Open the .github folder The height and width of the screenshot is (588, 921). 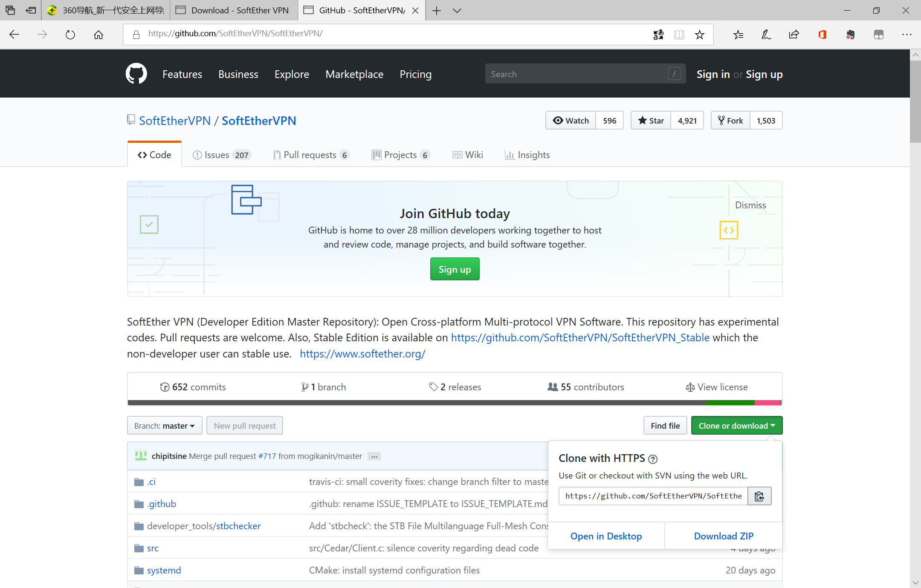162,504
